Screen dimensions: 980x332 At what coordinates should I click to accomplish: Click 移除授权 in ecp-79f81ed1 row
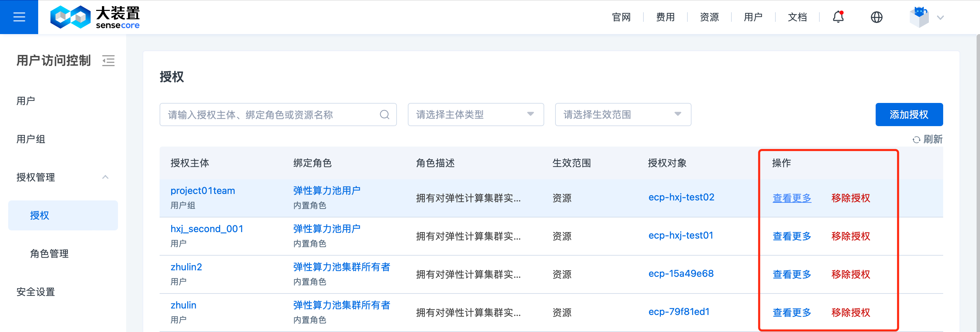point(851,313)
